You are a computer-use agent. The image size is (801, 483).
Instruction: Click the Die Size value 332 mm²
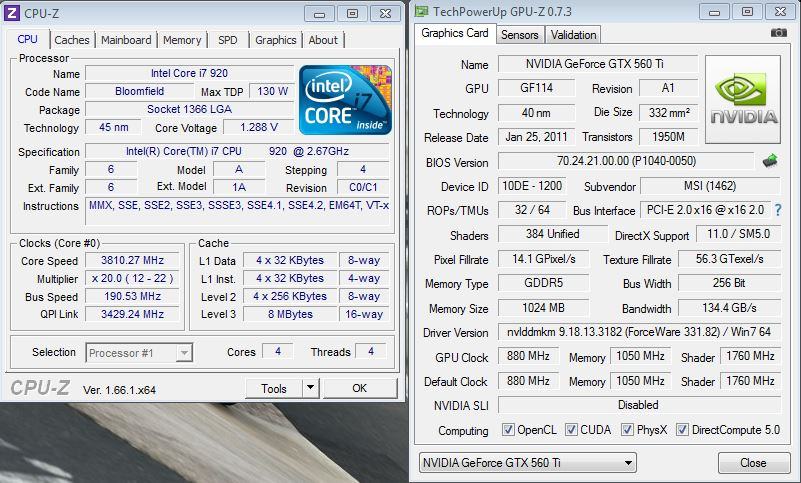[x=669, y=112]
